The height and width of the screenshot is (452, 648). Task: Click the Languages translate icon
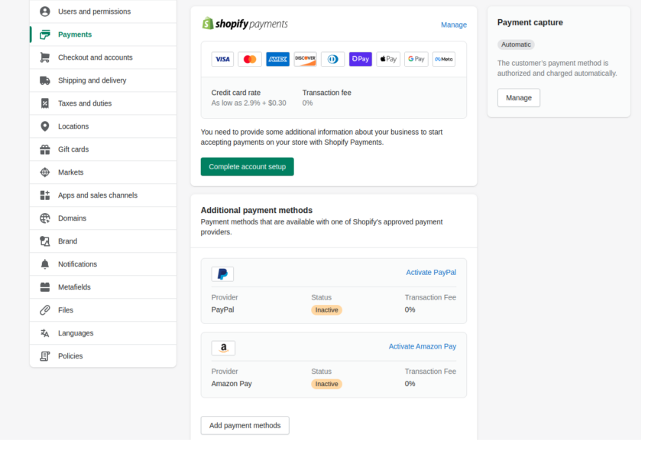pos(45,333)
